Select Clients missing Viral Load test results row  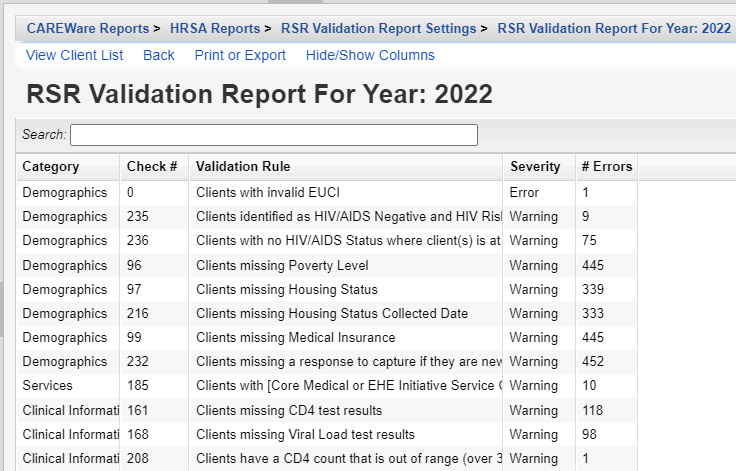click(x=304, y=433)
